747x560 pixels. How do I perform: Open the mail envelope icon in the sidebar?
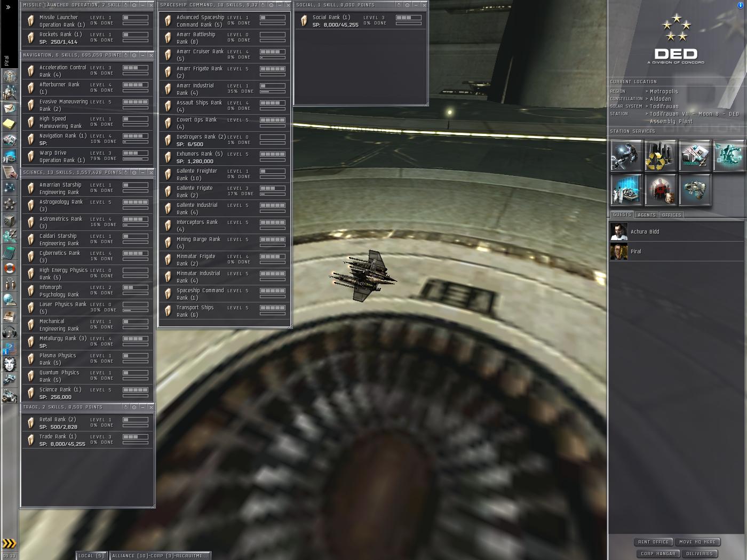tap(10, 109)
